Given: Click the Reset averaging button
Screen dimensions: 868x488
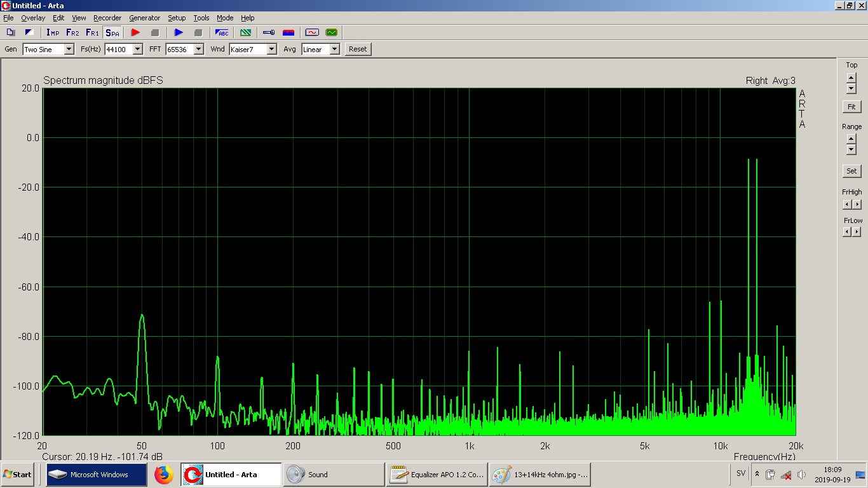Looking at the screenshot, I should click(358, 49).
